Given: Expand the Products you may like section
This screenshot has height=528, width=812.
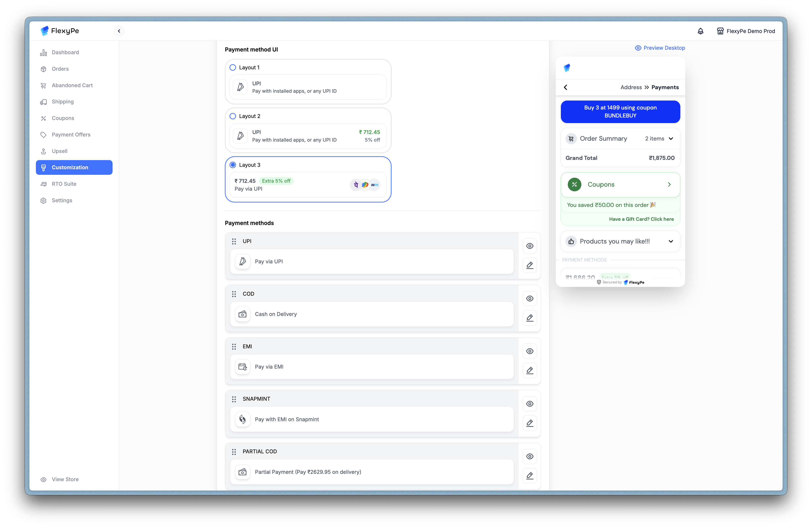Looking at the screenshot, I should (671, 241).
